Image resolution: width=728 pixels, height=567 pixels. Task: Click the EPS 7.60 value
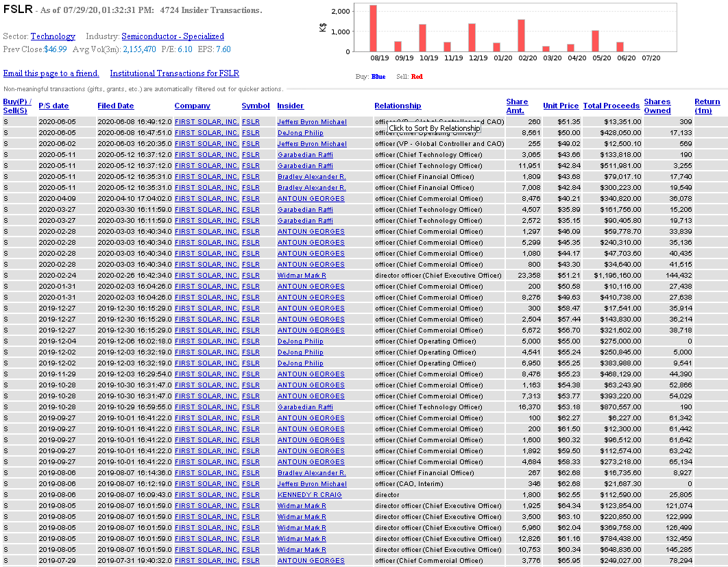(x=223, y=49)
